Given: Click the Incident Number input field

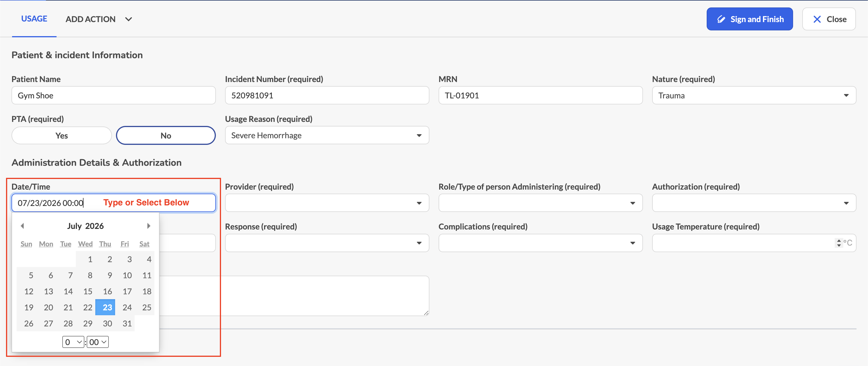Looking at the screenshot, I should 327,95.
